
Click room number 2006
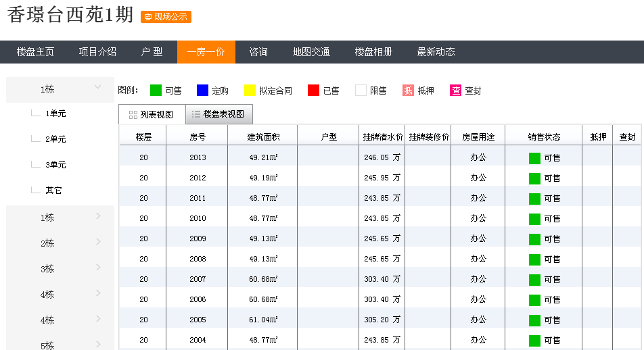tap(198, 299)
